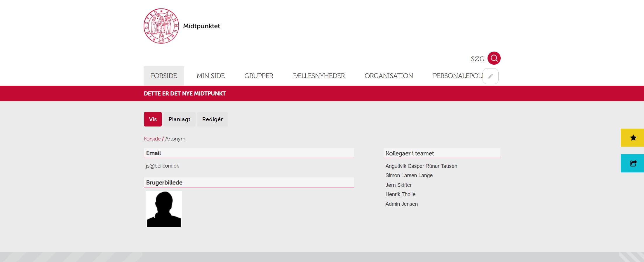Open Henrik Tholle's profile
This screenshot has width=644, height=262.
coord(400,194)
